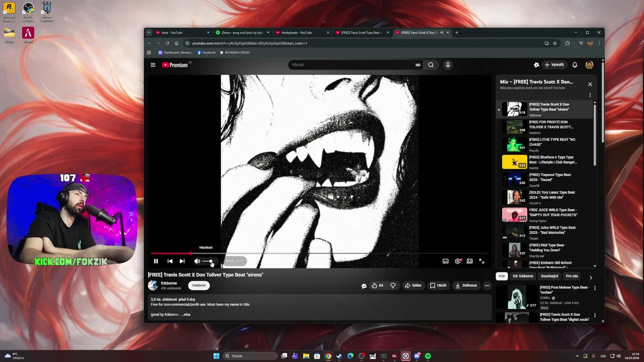This screenshot has width=644, height=362.
Task: Open Facebook bookmark in bookmarks bar
Action: click(x=206, y=52)
